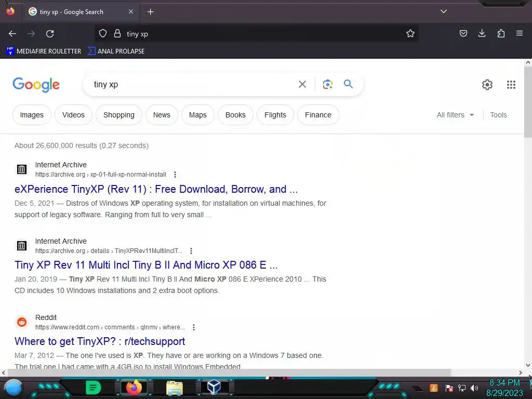532x399 pixels.
Task: Open a new tab with the plus button
Action: (x=150, y=12)
